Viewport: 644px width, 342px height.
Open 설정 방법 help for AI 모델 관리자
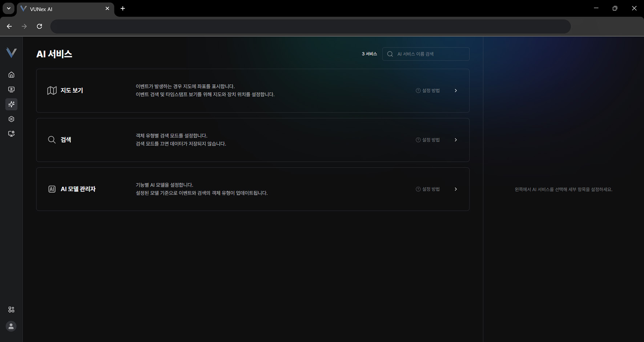coord(428,189)
